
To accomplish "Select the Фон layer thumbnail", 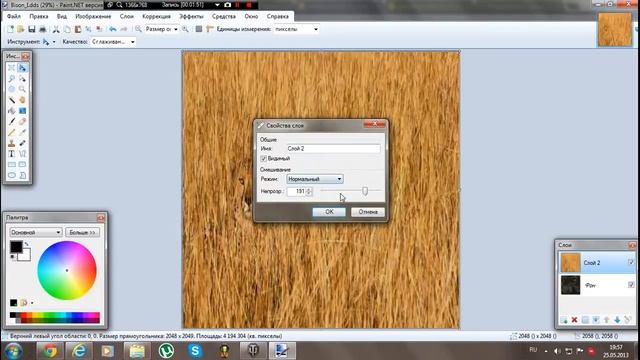I will [570, 284].
